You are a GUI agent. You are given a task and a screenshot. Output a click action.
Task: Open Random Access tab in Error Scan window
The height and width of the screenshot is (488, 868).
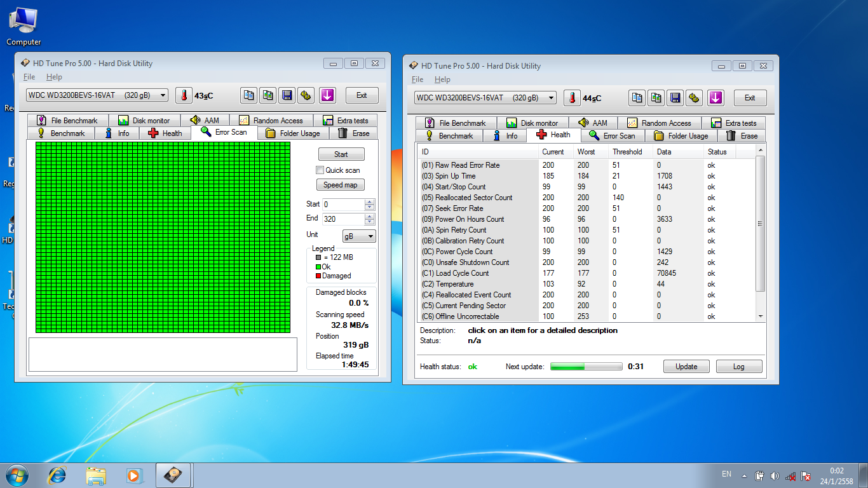[271, 121]
